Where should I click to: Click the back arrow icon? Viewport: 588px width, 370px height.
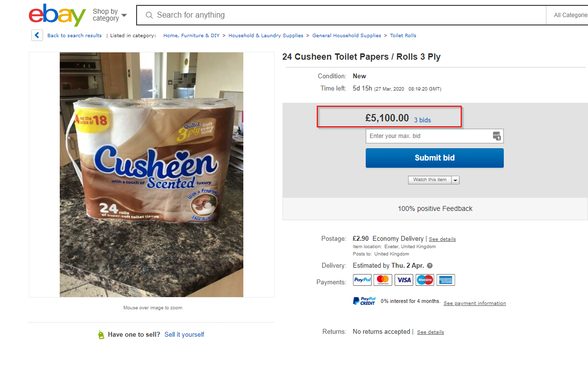click(37, 35)
